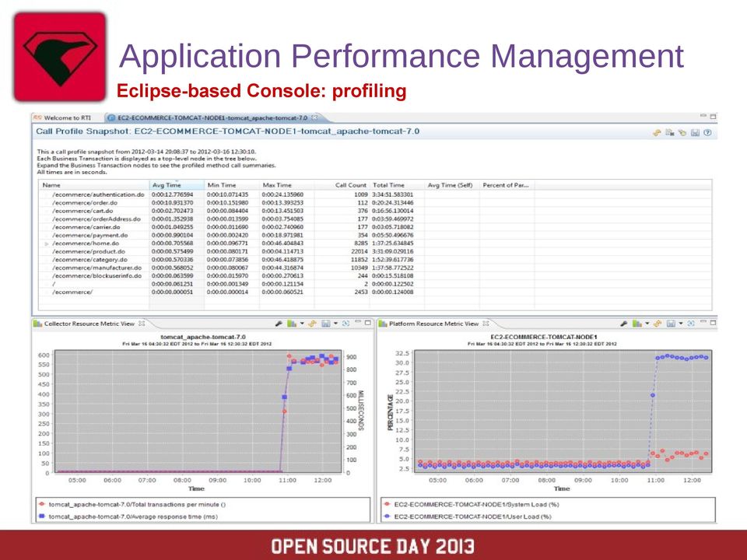The height and width of the screenshot is (560, 747).
Task: Sort table by Min Time column
Action: point(232,185)
